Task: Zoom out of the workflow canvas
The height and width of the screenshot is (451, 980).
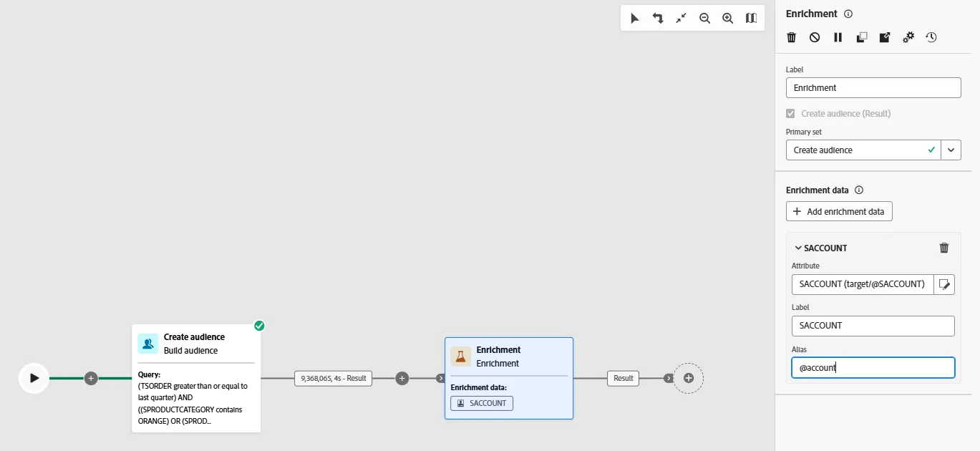Action: pos(704,19)
